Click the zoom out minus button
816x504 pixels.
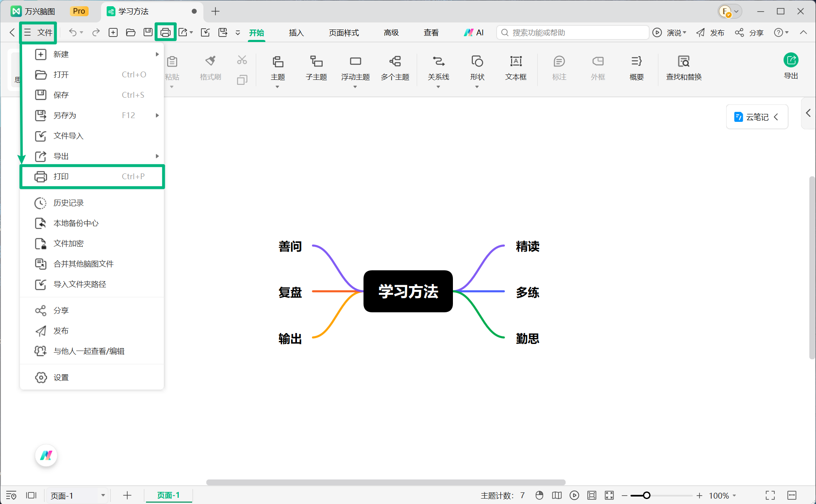624,495
